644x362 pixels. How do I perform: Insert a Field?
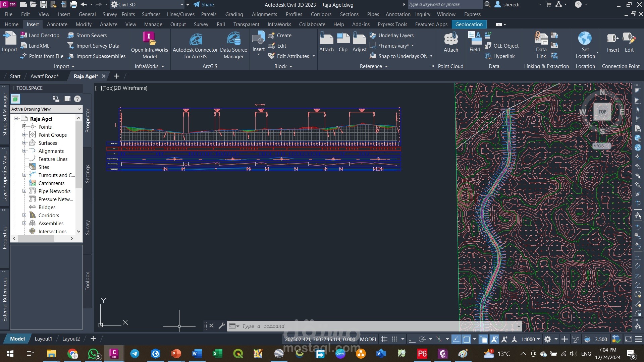475,42
